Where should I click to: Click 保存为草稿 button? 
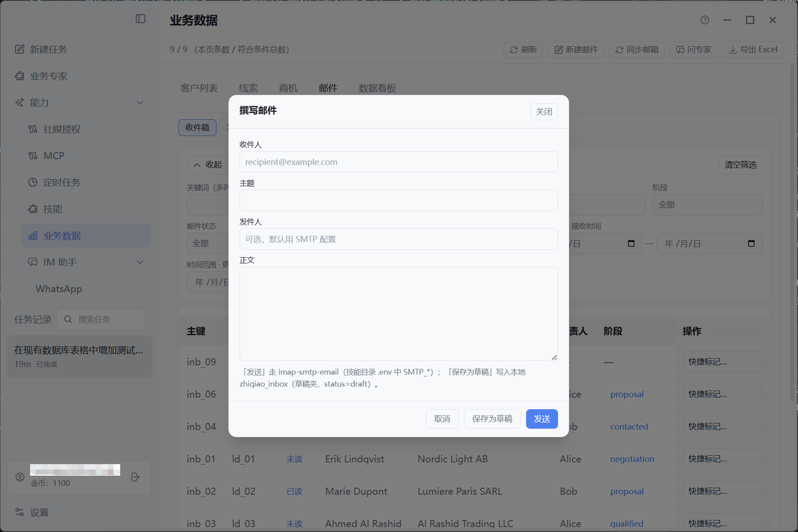(x=492, y=419)
